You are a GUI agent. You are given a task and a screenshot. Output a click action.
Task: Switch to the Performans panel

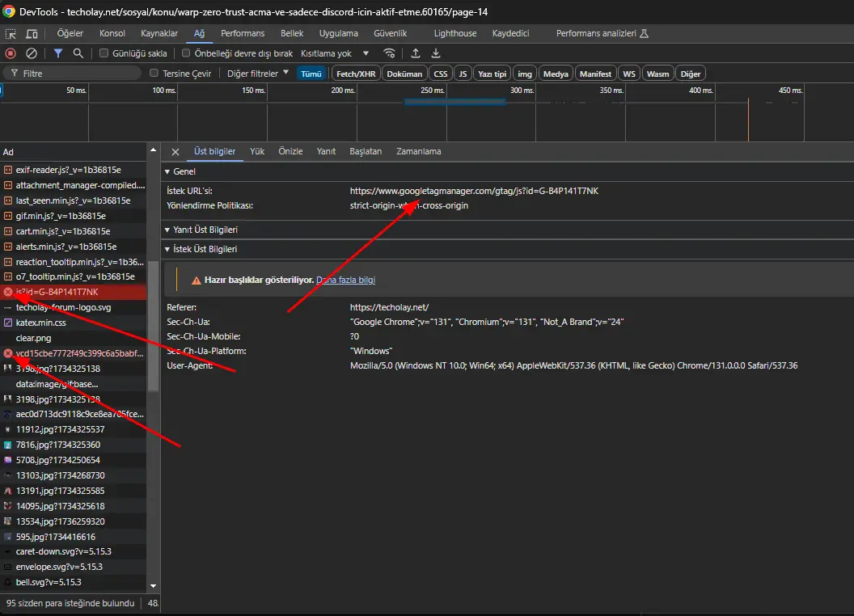(x=243, y=33)
